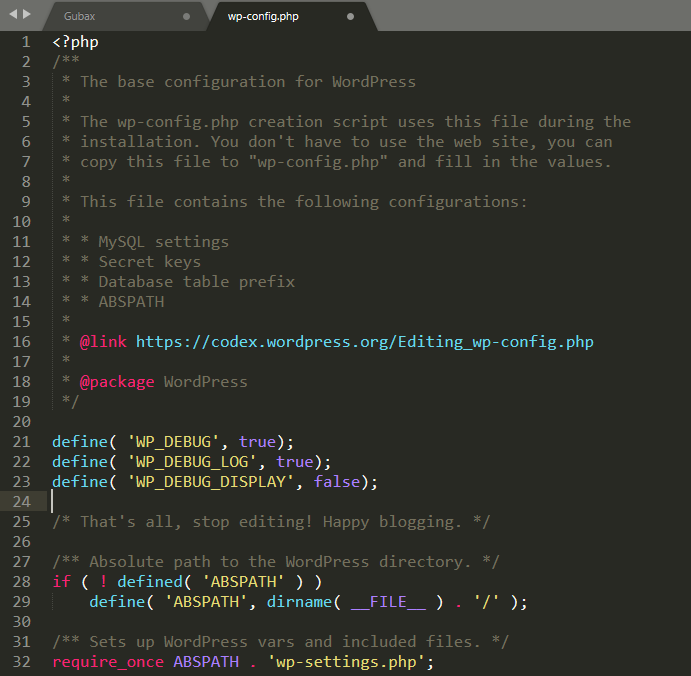
Task: Click line number 32 in the gutter
Action: click(x=23, y=662)
